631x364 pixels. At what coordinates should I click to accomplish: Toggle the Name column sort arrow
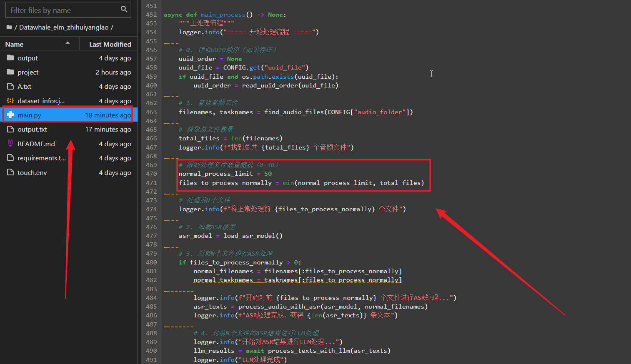pos(68,43)
